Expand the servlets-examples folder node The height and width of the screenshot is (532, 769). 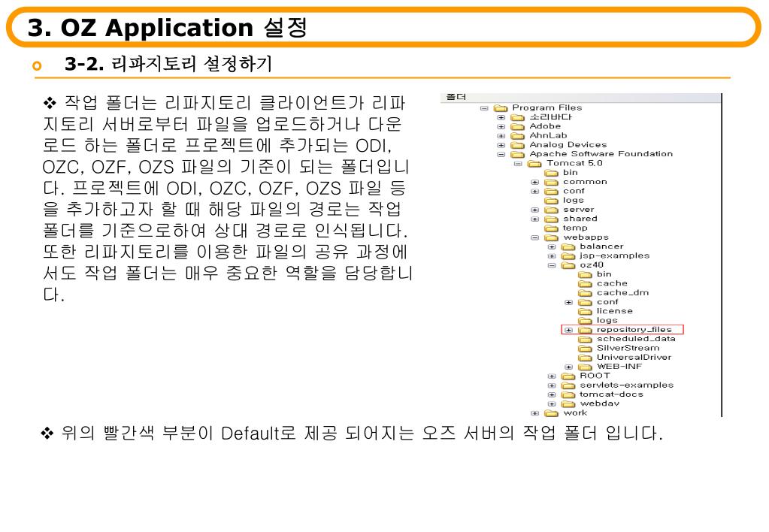click(x=552, y=385)
